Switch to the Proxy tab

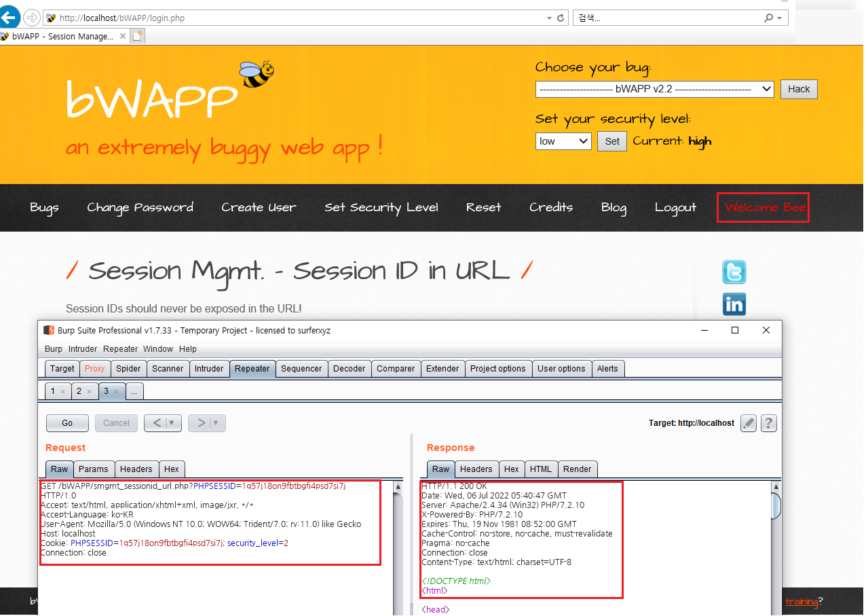tap(95, 369)
